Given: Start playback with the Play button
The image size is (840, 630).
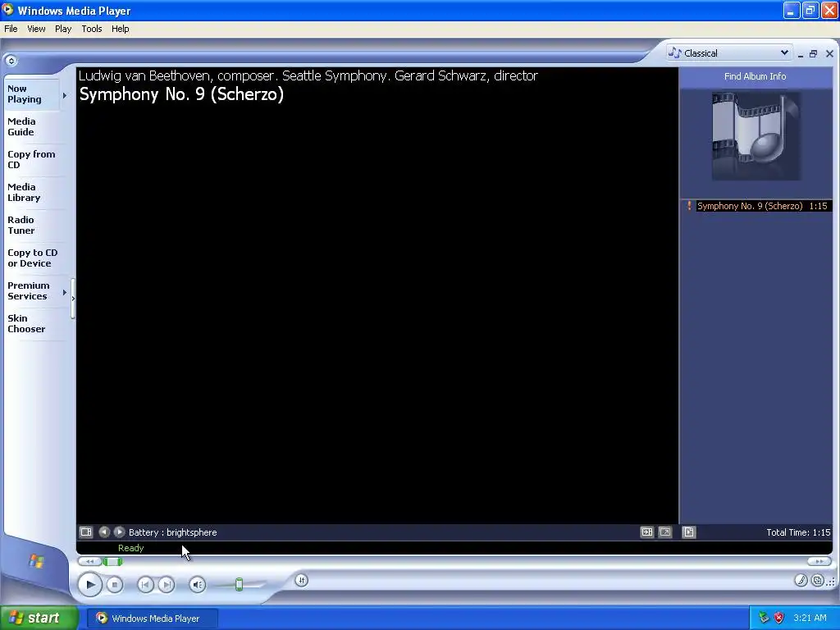Looking at the screenshot, I should point(90,584).
